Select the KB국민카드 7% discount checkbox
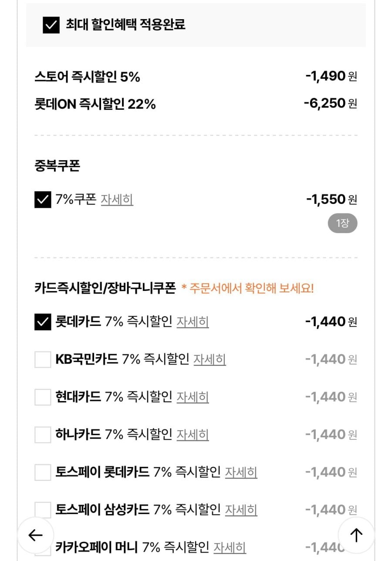 click(x=43, y=360)
